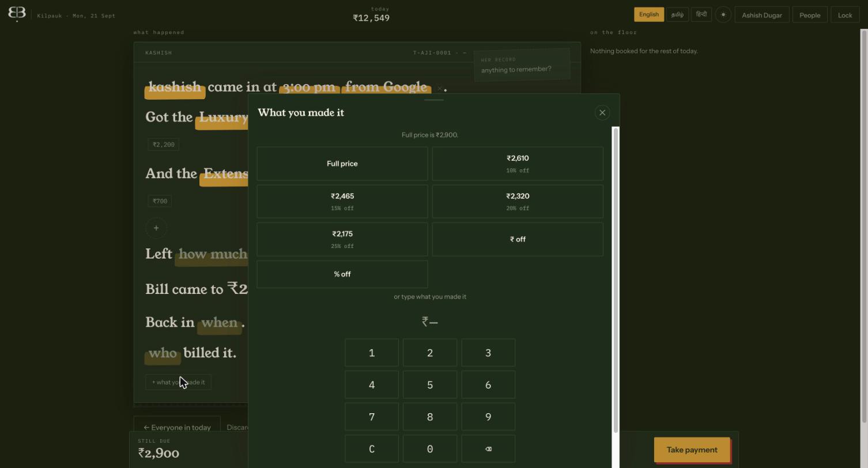The image size is (868, 468).
Task: Edit her record anything to remember note
Action: tap(522, 65)
